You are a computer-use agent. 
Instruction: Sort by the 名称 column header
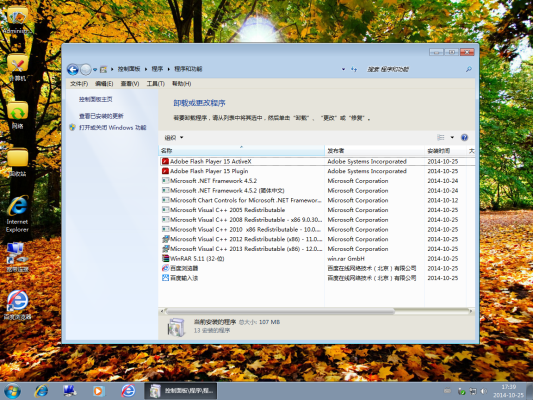[241, 151]
